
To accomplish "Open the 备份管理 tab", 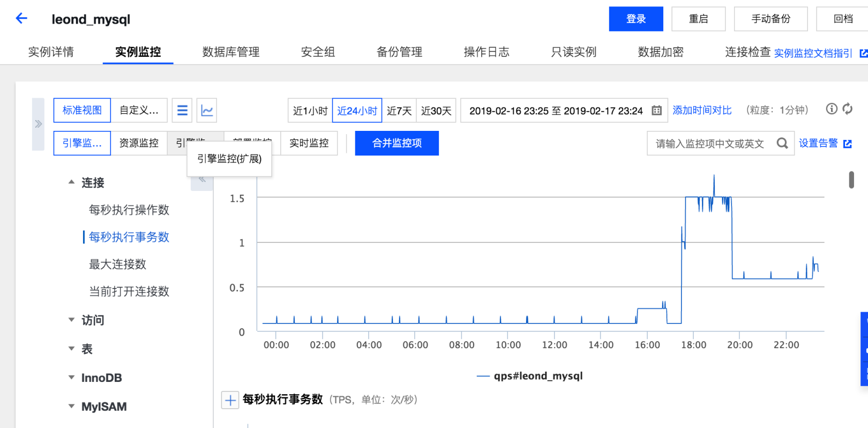I will 399,52.
